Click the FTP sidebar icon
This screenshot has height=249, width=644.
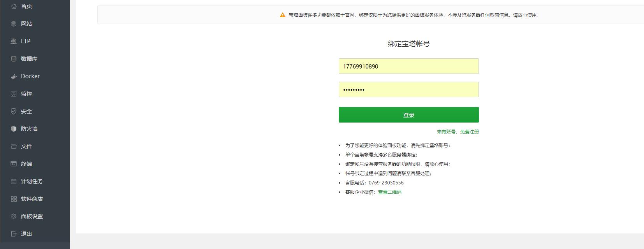14,41
